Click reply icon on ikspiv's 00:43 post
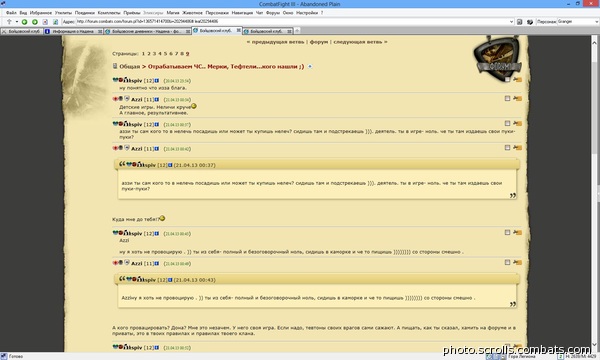The height and width of the screenshot is (360, 600). (517, 233)
